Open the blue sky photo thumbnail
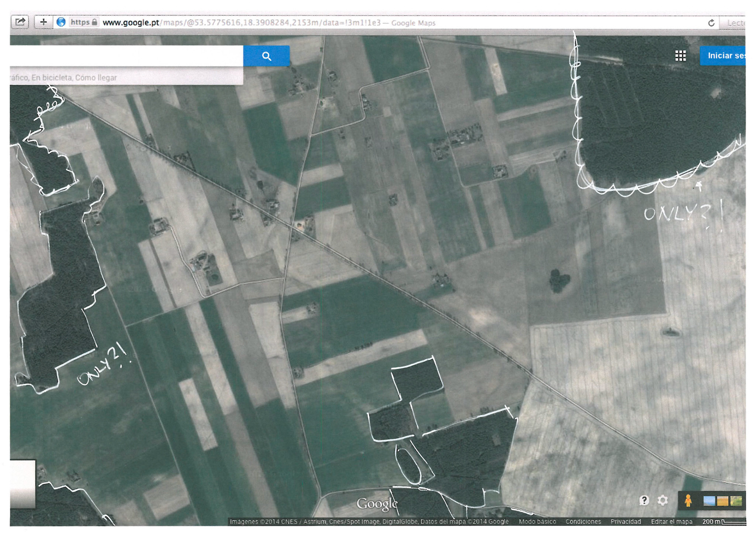The height and width of the screenshot is (535, 756). [x=709, y=501]
